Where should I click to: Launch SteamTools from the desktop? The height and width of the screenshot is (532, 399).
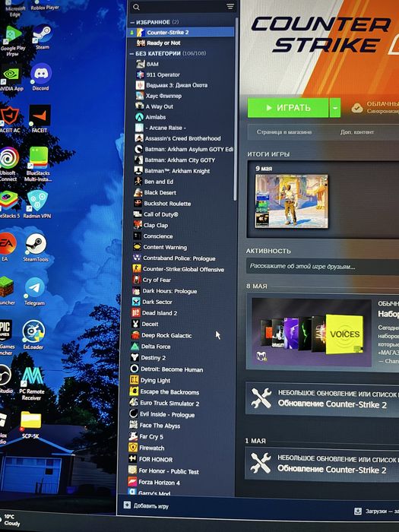coord(36,247)
